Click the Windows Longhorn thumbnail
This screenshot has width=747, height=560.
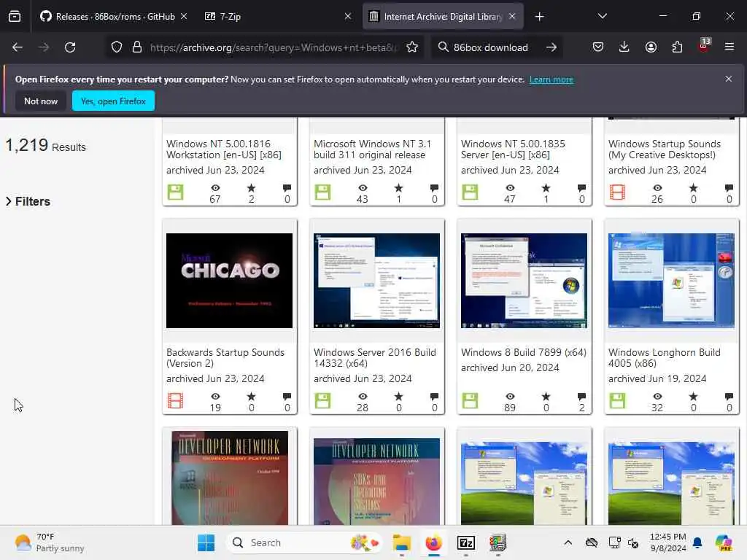pyautogui.click(x=671, y=281)
